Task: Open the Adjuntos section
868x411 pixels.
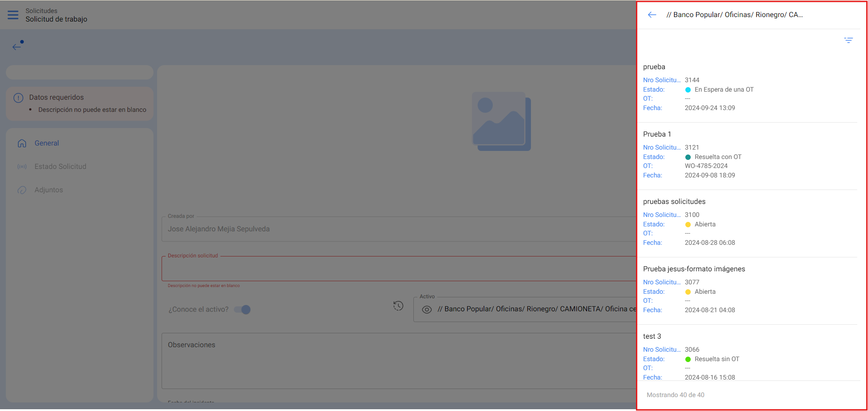Action: 48,190
